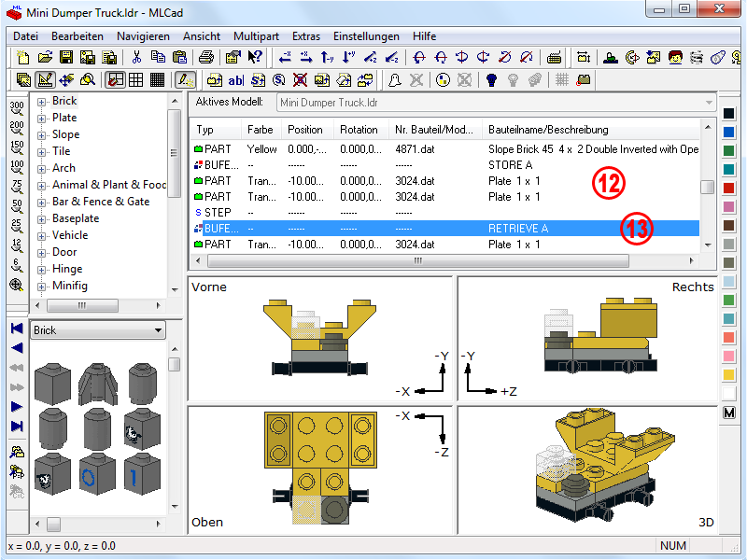747x560 pixels.
Task: Open the Brick parts group dropdown
Action: (158, 330)
